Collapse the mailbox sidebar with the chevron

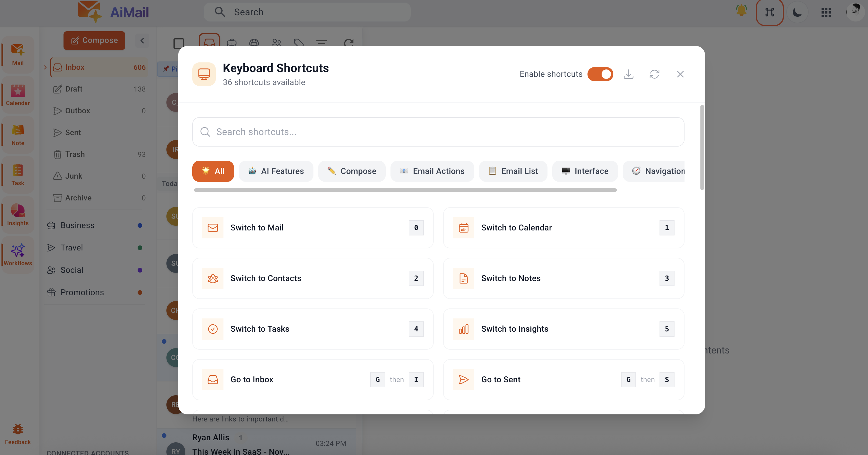point(142,41)
